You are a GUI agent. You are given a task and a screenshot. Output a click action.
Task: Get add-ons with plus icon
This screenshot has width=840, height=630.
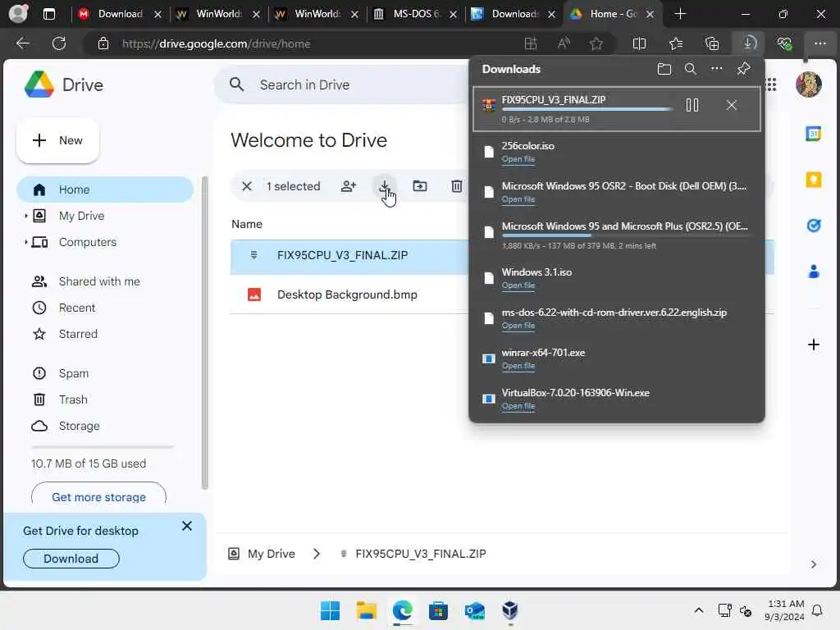813,345
